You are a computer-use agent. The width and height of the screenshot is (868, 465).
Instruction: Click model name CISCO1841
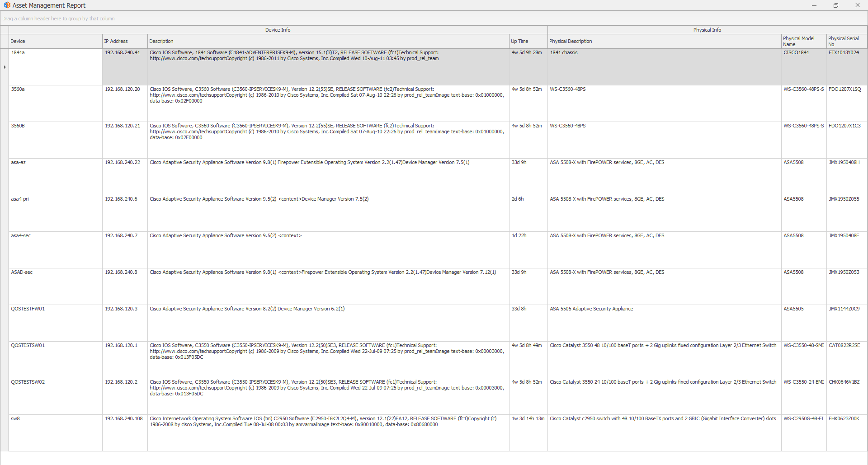(x=804, y=67)
